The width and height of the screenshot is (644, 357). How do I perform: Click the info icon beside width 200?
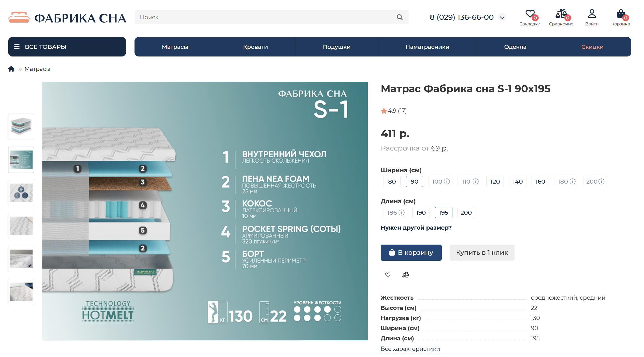[601, 182]
